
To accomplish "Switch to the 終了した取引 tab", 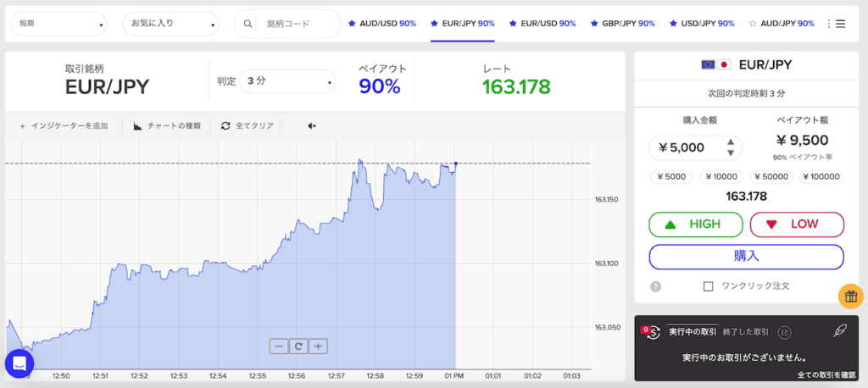I will [x=745, y=332].
